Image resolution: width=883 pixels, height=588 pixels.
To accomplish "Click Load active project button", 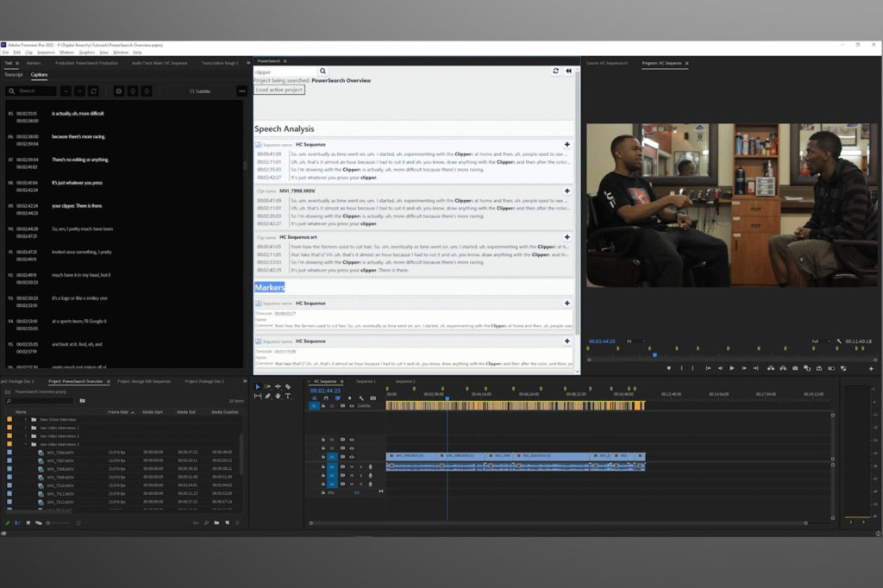I will pyautogui.click(x=279, y=91).
